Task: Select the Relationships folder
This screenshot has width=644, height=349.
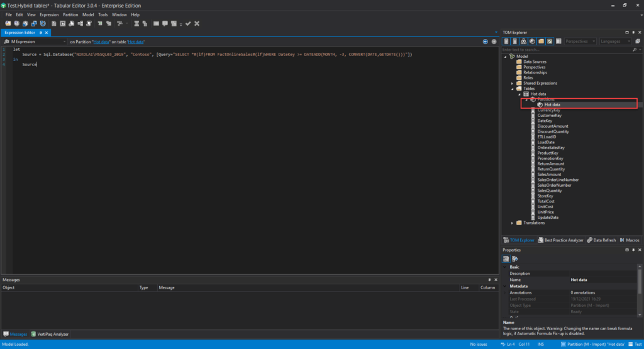Action: 535,73
